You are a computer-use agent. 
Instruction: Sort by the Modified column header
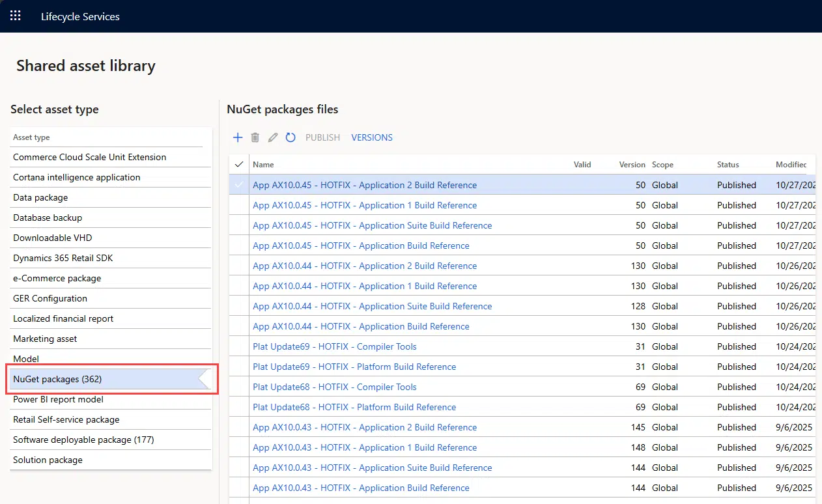(791, 164)
